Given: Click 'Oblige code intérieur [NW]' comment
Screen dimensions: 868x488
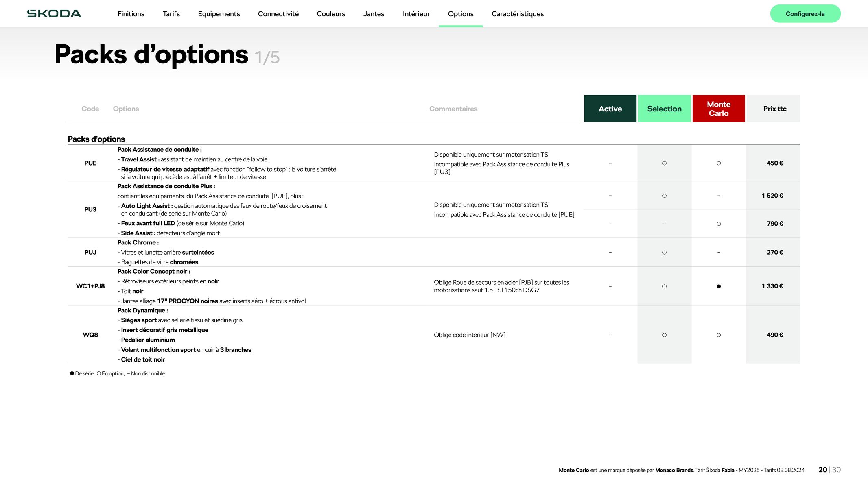Looking at the screenshot, I should click(470, 335).
